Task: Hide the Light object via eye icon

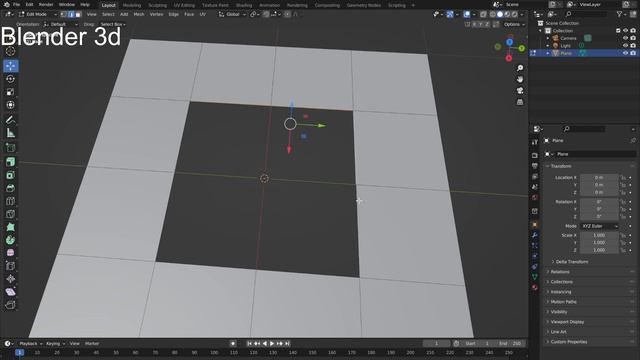Action: click(625, 45)
